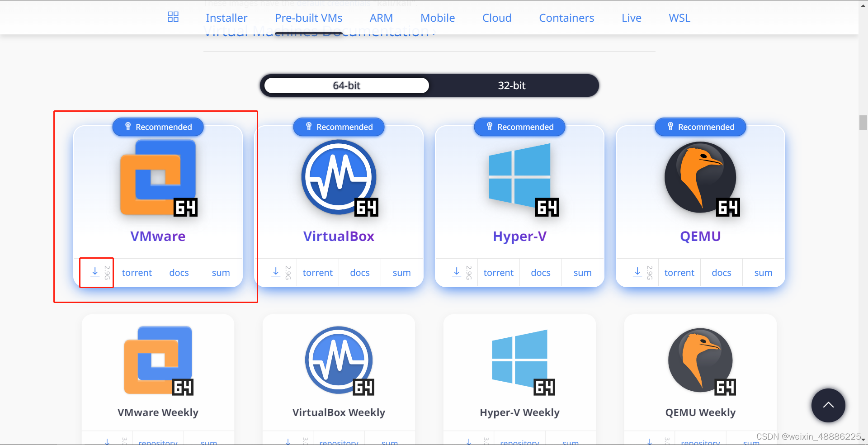View the Hyper-V sum checksum

583,273
